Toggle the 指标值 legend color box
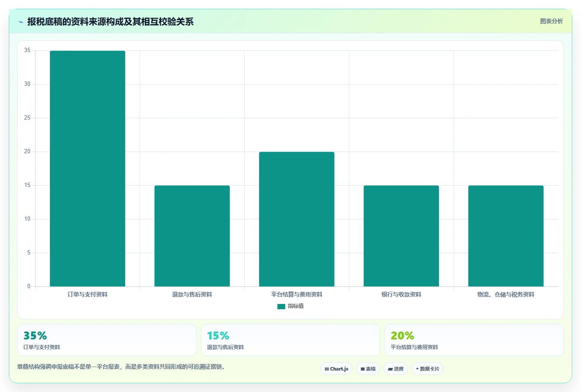This screenshot has width=581, height=392. (x=281, y=307)
